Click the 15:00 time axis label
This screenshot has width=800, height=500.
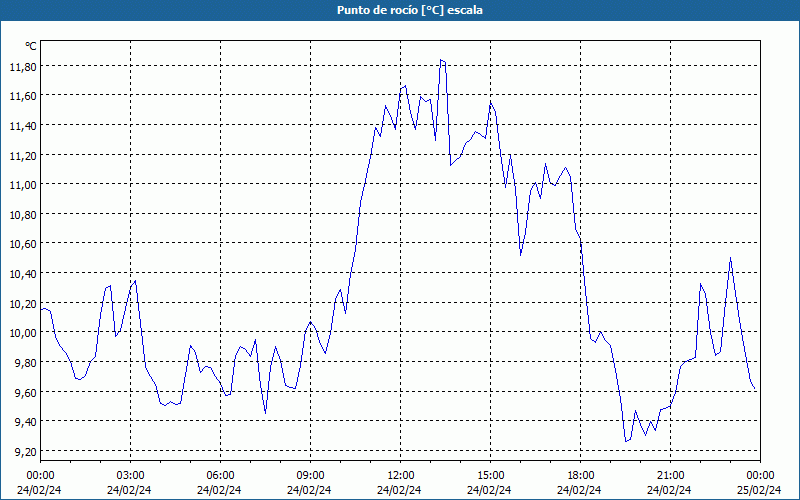point(490,476)
